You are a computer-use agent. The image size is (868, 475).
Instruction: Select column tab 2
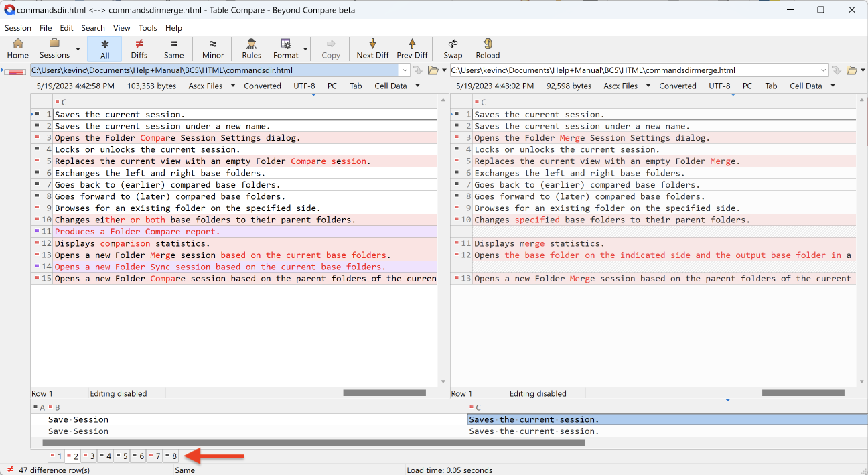pos(73,456)
